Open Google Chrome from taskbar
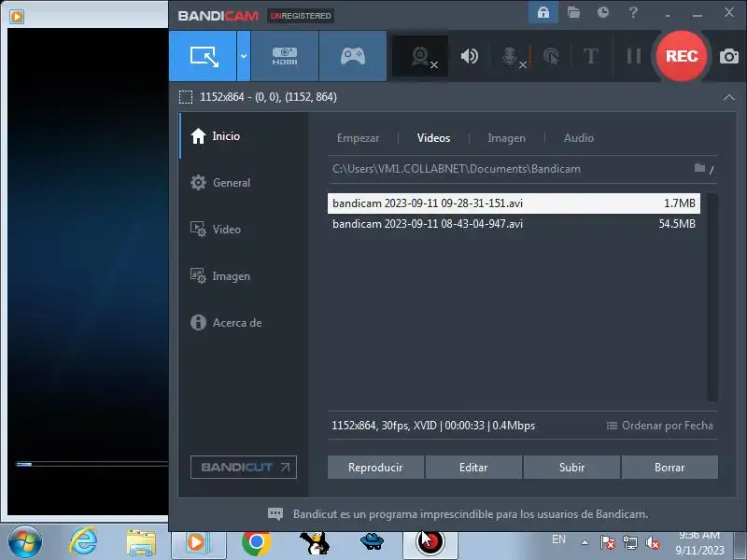Image resolution: width=747 pixels, height=560 pixels. coord(256,542)
